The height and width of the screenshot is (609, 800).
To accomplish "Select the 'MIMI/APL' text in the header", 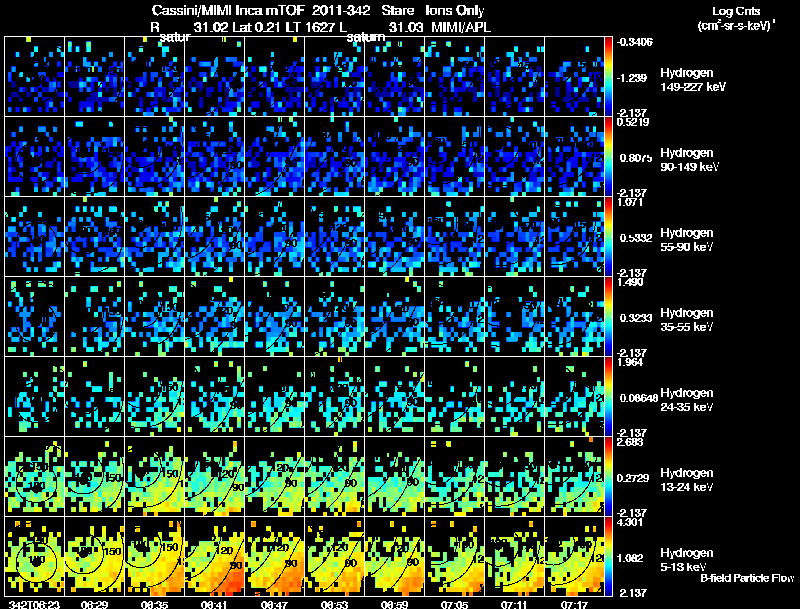I will pos(461,27).
